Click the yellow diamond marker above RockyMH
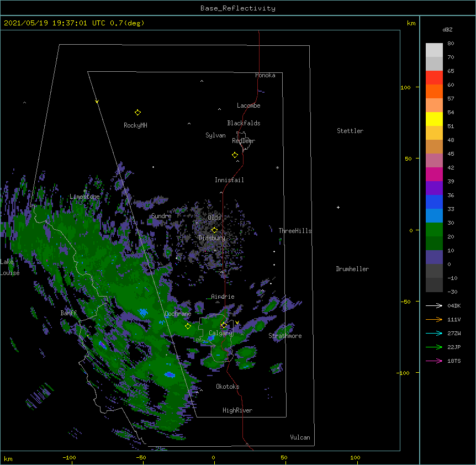This screenshot has height=465, width=476. pos(137,113)
